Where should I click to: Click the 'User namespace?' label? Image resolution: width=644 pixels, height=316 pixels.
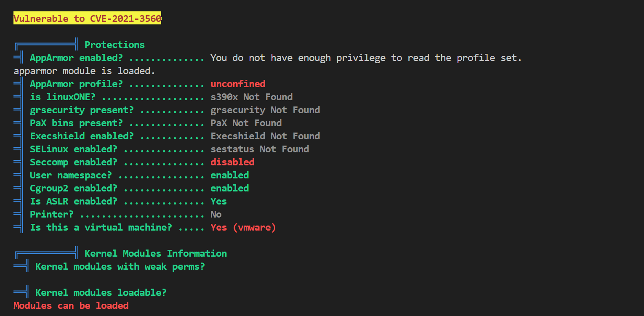71,175
